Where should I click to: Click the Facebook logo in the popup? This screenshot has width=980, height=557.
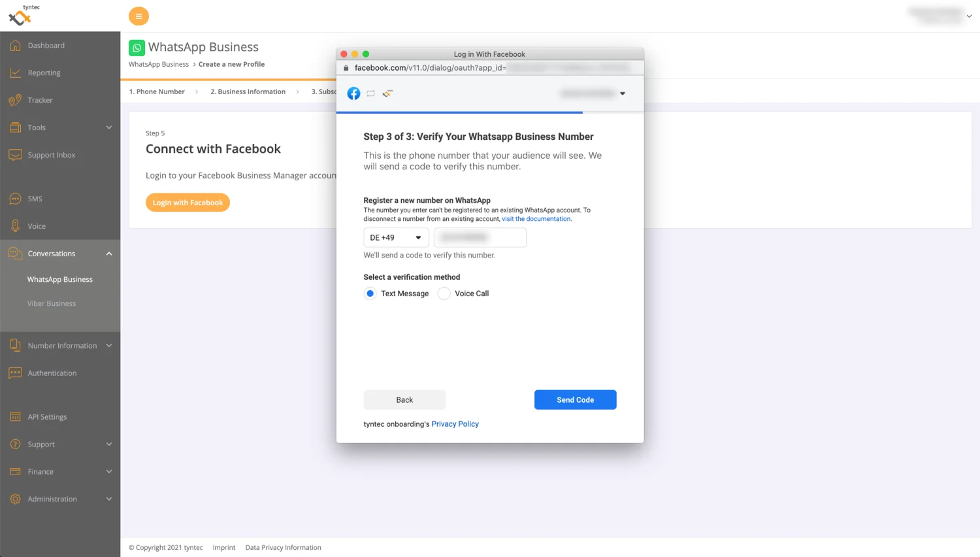tap(353, 93)
